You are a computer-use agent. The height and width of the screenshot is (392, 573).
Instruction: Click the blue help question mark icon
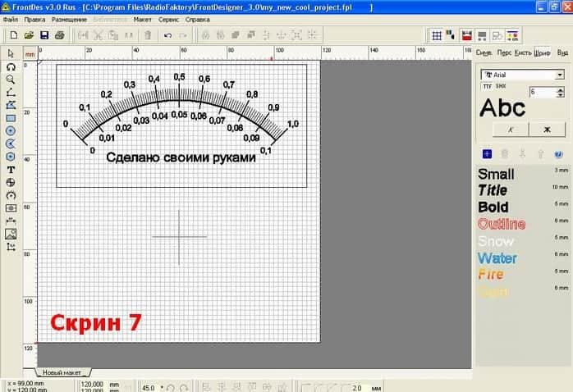point(558,154)
